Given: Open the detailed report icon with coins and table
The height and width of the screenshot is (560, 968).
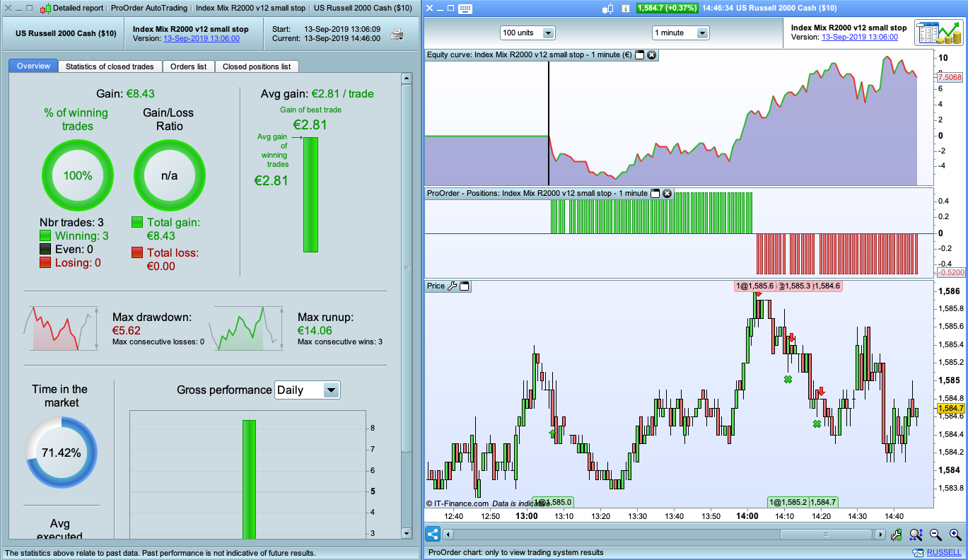Looking at the screenshot, I should tap(938, 33).
